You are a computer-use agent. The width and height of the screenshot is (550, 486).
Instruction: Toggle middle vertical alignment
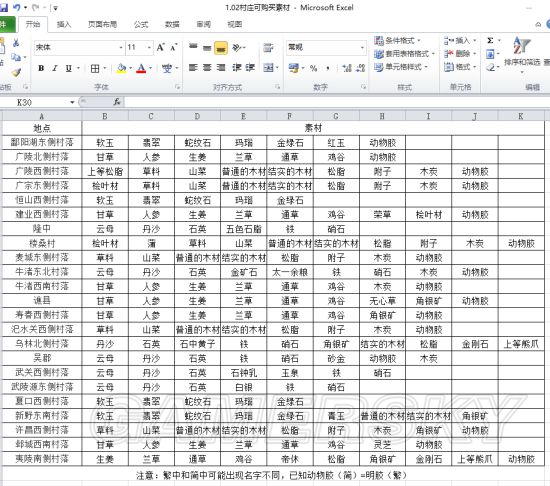point(207,47)
